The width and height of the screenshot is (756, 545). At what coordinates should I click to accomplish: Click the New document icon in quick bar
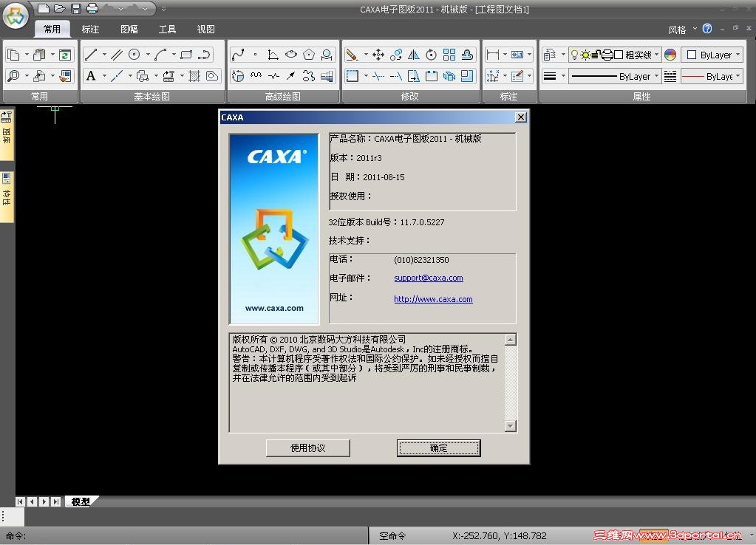pyautogui.click(x=44, y=8)
